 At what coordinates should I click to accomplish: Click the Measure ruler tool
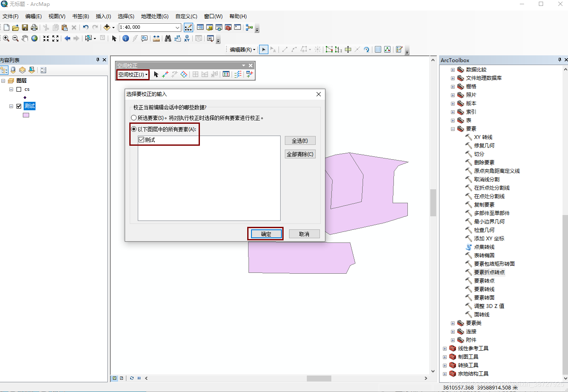point(156,38)
